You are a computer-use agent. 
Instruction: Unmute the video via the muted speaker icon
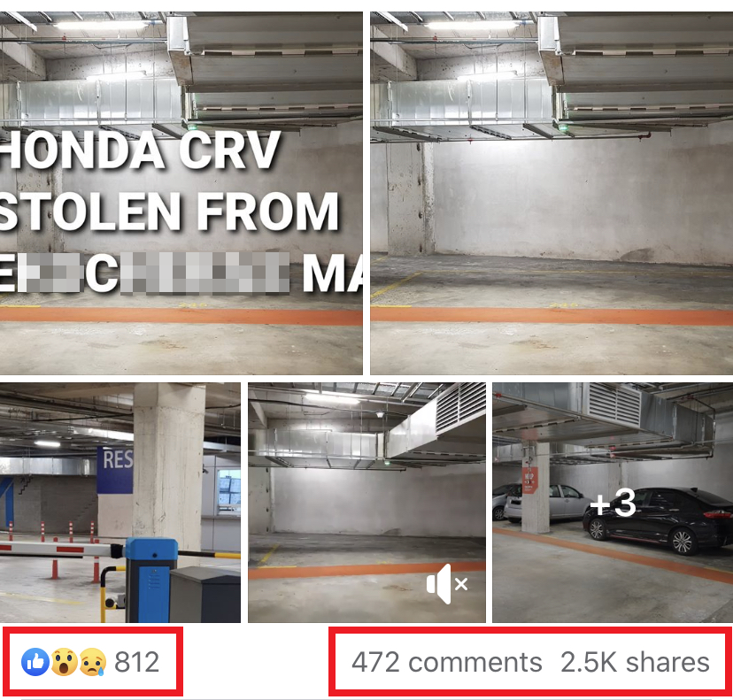(447, 584)
